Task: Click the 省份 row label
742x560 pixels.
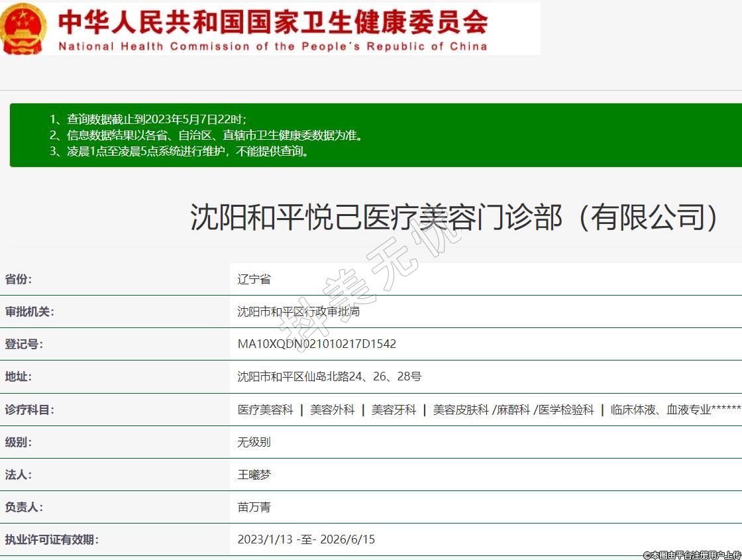Action: pyautogui.click(x=19, y=279)
